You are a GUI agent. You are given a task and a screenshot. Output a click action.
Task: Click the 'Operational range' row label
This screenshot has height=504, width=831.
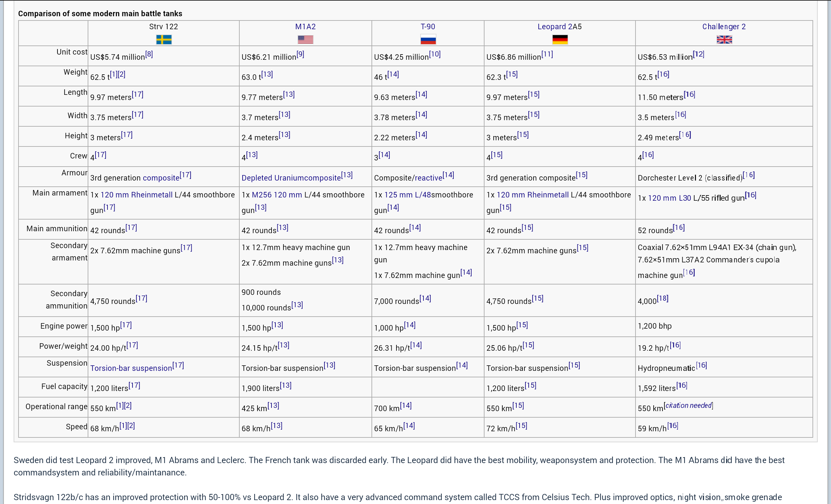click(56, 407)
